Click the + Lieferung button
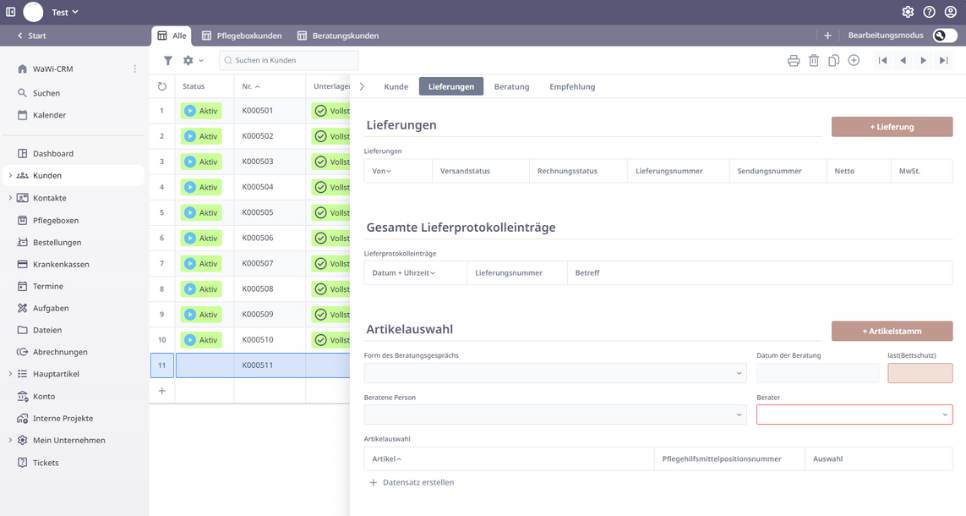The image size is (966, 516). [x=891, y=127]
